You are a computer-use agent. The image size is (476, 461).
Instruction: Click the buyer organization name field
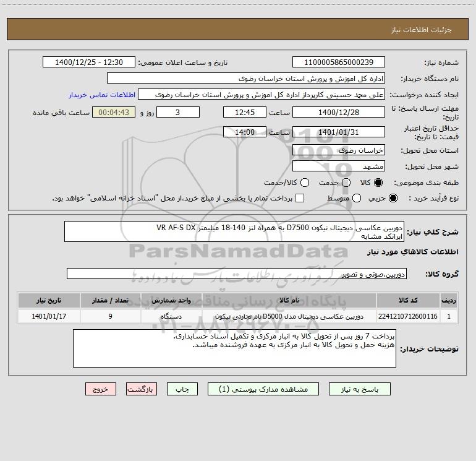pyautogui.click(x=246, y=78)
